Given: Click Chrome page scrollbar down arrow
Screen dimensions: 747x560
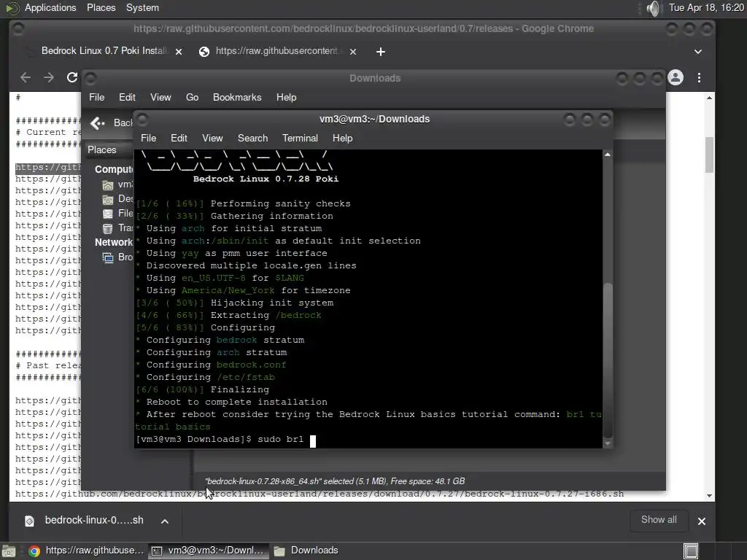Looking at the screenshot, I should (x=709, y=496).
